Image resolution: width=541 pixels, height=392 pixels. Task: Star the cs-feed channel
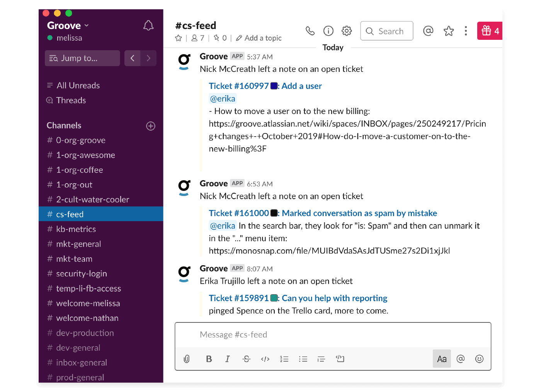[178, 38]
